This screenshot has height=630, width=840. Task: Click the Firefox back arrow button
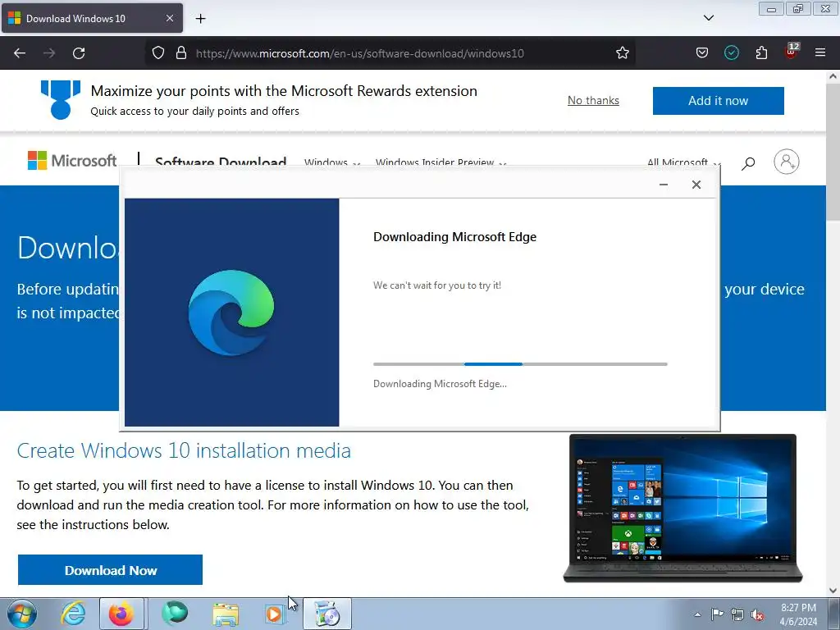coord(20,53)
